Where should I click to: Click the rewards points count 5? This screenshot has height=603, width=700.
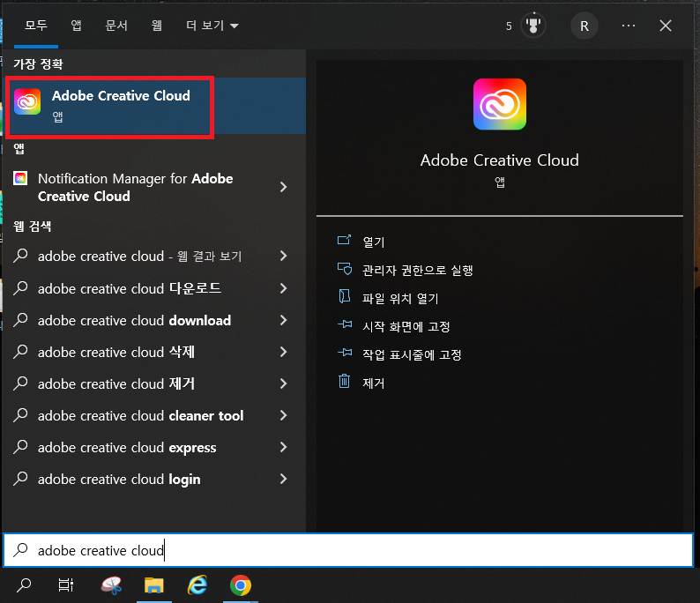(509, 26)
